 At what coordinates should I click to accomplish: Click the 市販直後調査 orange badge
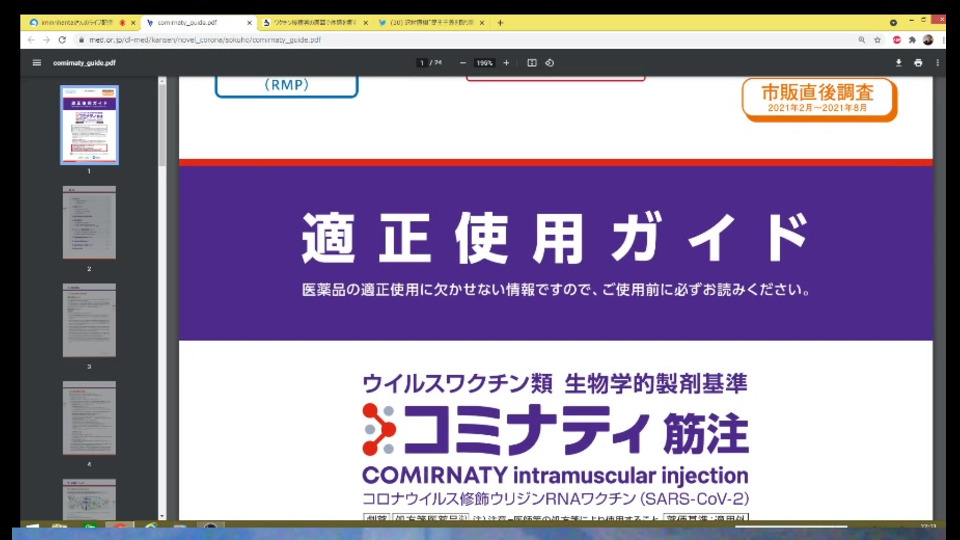point(819,99)
